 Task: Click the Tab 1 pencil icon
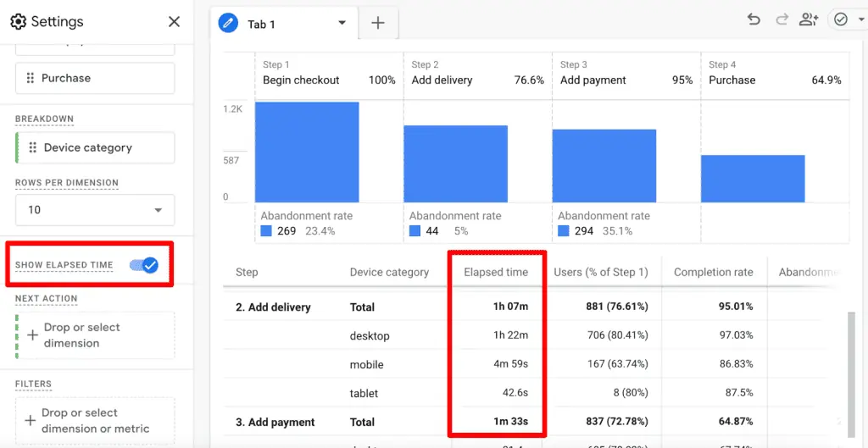coord(228,23)
